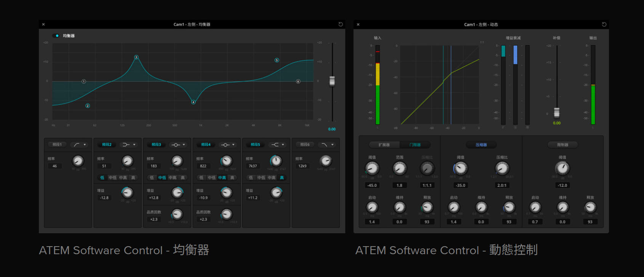Click the makeup gain (补偿) slider handle
Image resolution: width=644 pixels, height=277 pixels.
tap(557, 112)
